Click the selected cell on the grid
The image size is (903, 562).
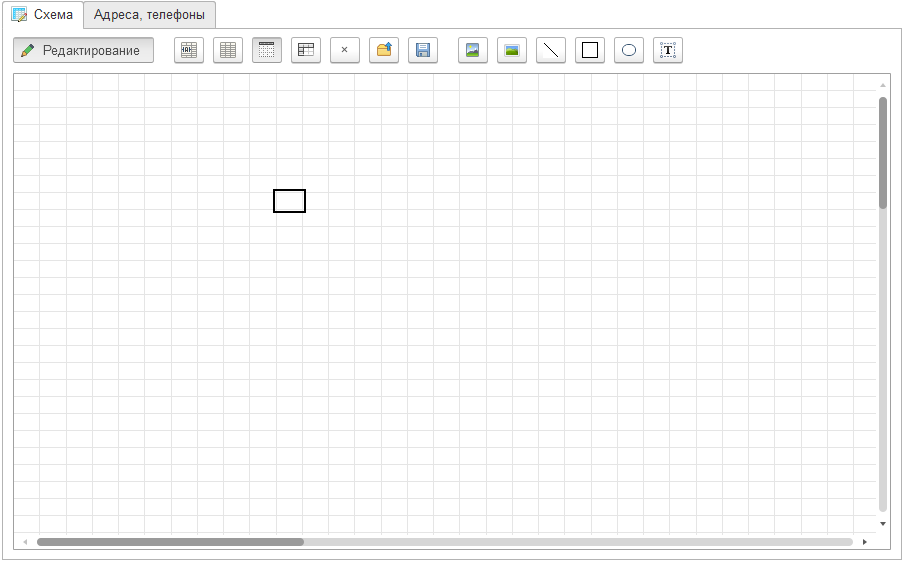point(289,201)
